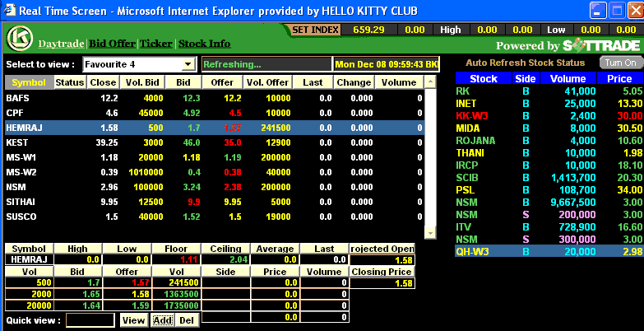Click the Projected Open label

(382, 249)
